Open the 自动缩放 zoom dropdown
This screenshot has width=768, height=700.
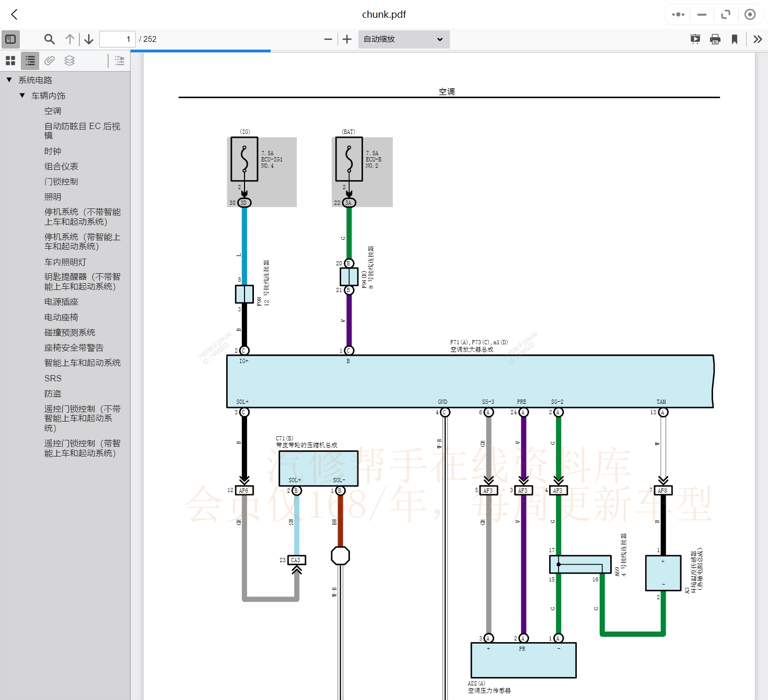(x=403, y=39)
